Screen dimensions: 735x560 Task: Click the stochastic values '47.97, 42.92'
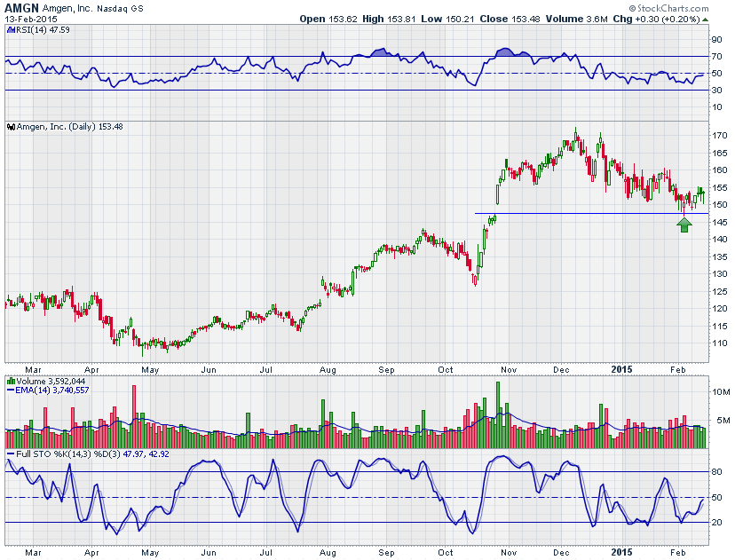coord(146,454)
